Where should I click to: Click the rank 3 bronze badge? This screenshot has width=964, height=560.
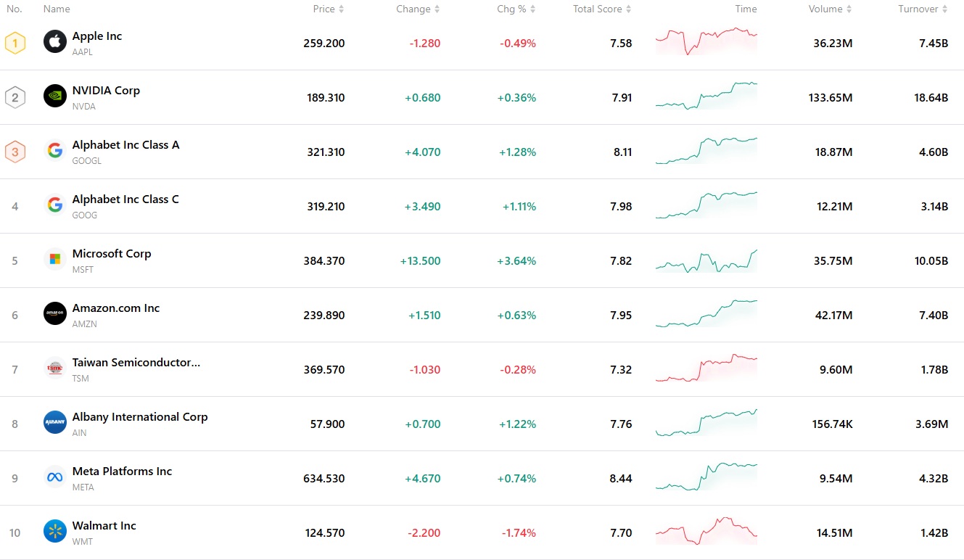point(15,152)
